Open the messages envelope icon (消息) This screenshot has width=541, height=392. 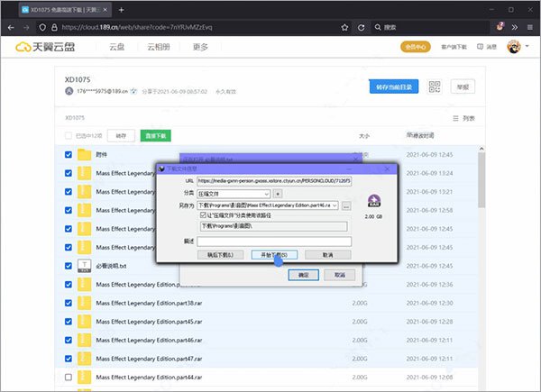point(492,46)
